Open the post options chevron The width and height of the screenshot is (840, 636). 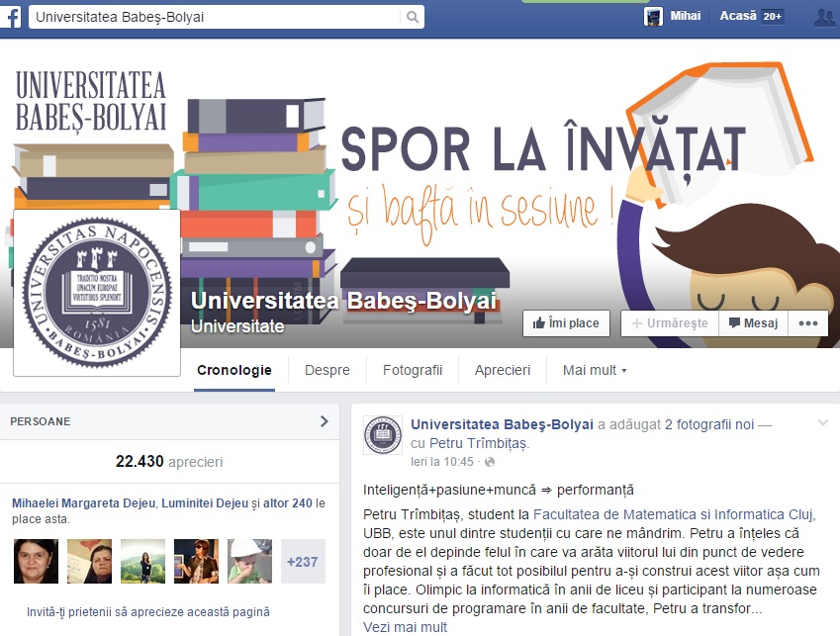(x=823, y=423)
